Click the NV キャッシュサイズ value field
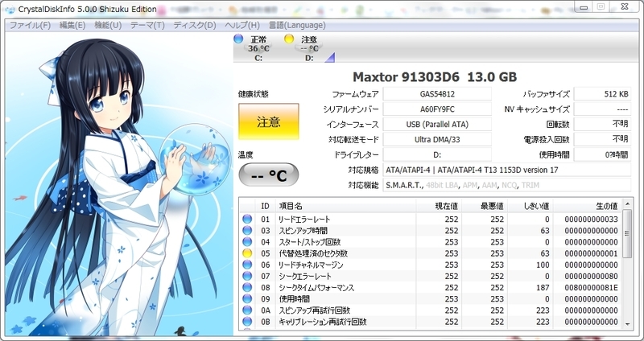The width and height of the screenshot is (644, 341). [602, 109]
